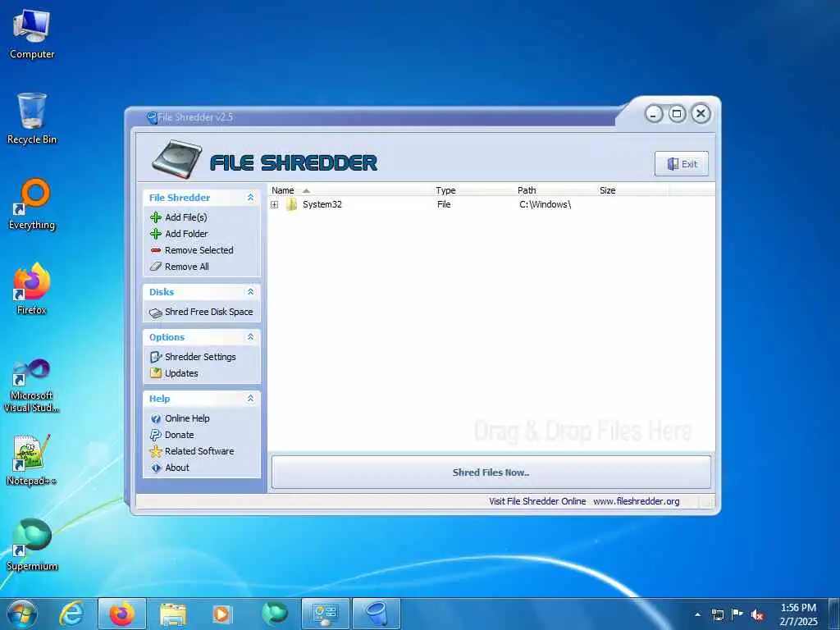Viewport: 840px width, 630px height.
Task: Select the Firefox desktop shortcut
Action: pyautogui.click(x=32, y=290)
